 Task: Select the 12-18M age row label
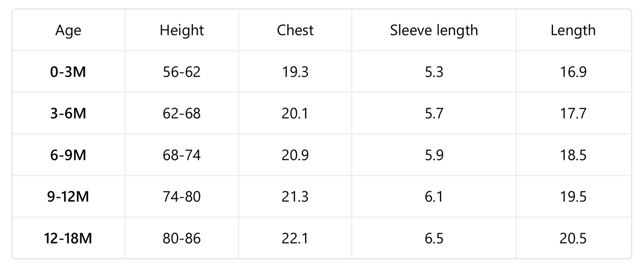coord(68,238)
